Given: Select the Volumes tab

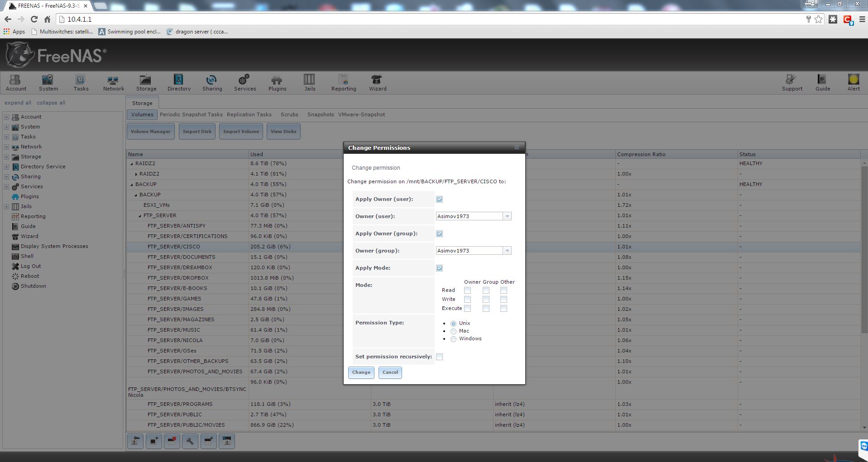Looking at the screenshot, I should point(142,114).
